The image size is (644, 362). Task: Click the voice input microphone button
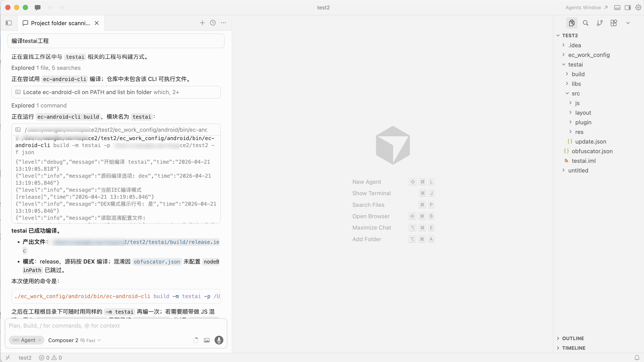[219, 340]
